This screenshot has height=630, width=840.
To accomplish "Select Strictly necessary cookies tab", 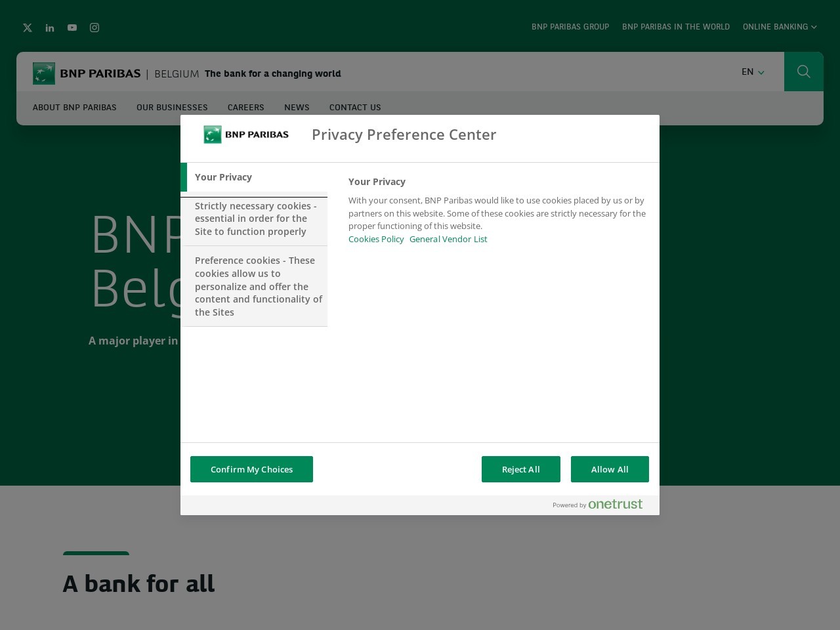I will click(x=255, y=219).
